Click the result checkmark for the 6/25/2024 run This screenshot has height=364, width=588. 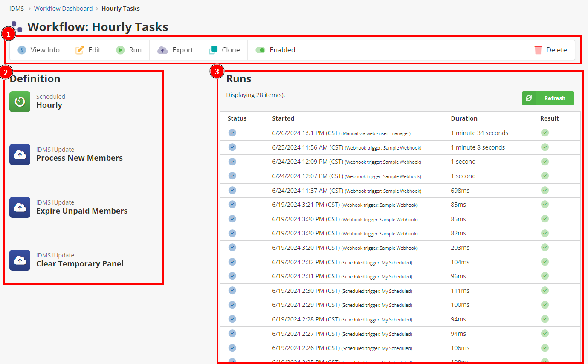pos(545,147)
